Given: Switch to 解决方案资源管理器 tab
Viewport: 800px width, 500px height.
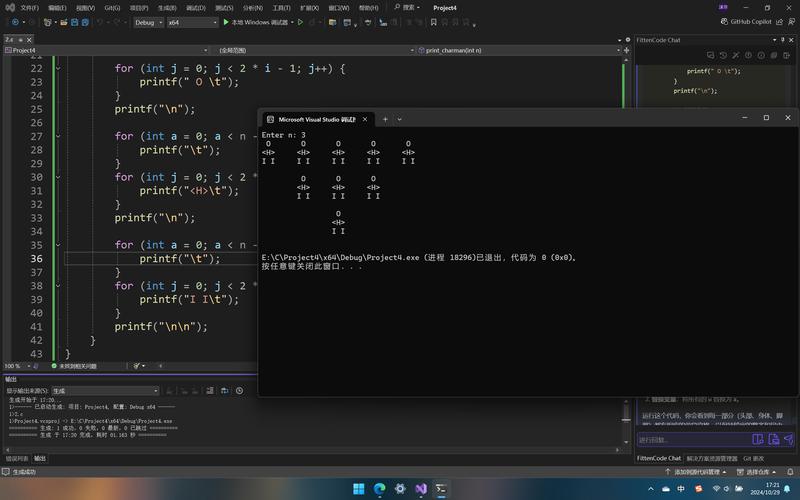Looking at the screenshot, I should coord(714,459).
